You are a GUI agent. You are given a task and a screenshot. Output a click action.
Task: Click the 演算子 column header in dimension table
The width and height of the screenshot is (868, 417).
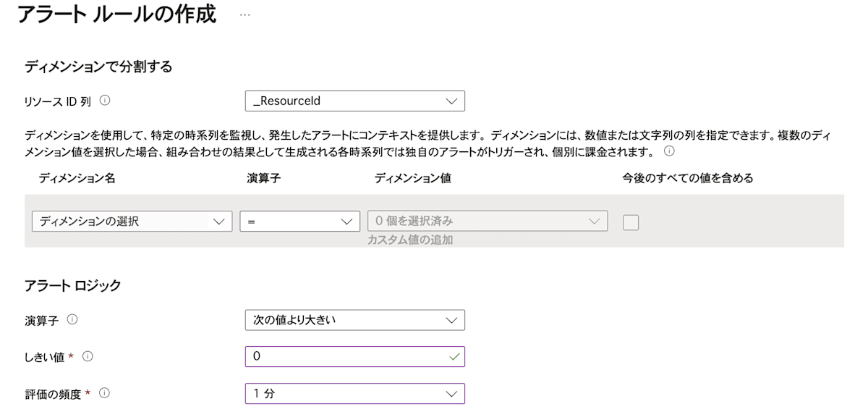click(264, 178)
